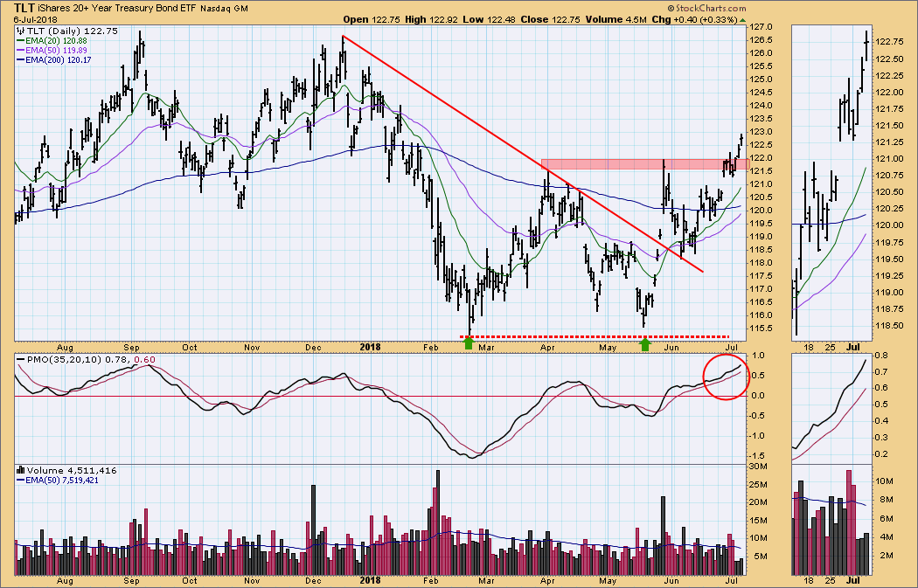
Task: Click the 0.8 label in zoomed PMO thumbnail
Action: click(881, 355)
